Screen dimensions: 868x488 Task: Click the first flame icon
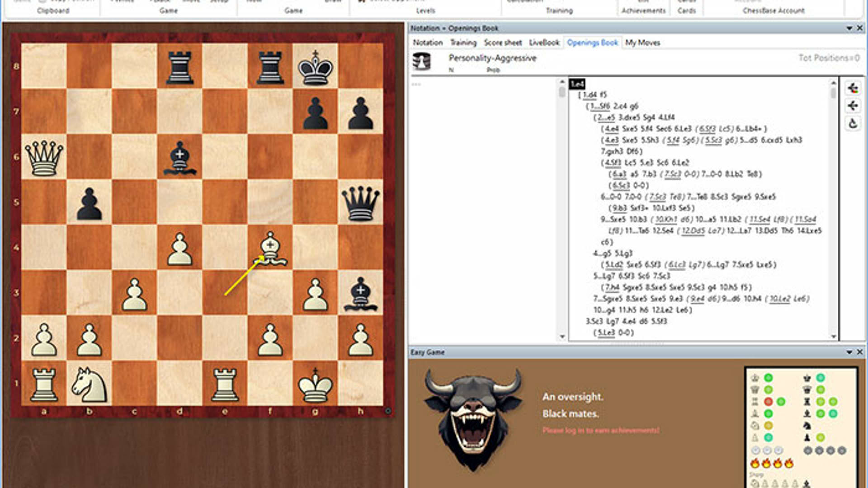click(x=755, y=463)
